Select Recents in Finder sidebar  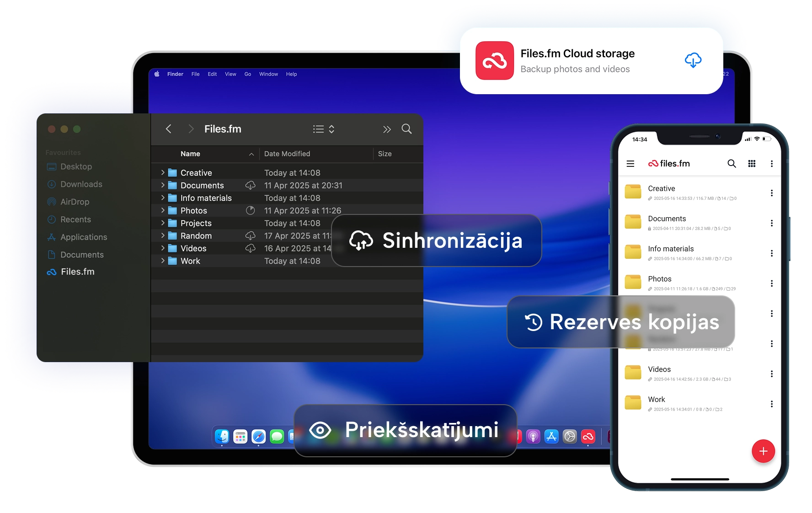point(69,219)
